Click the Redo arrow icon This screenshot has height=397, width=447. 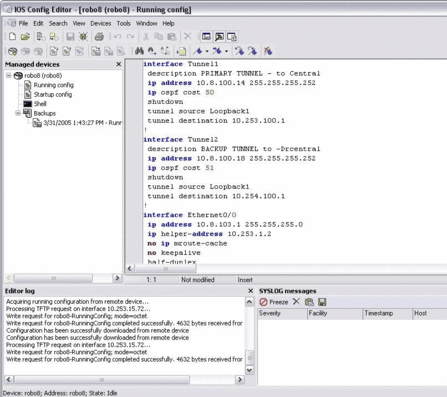click(x=130, y=36)
